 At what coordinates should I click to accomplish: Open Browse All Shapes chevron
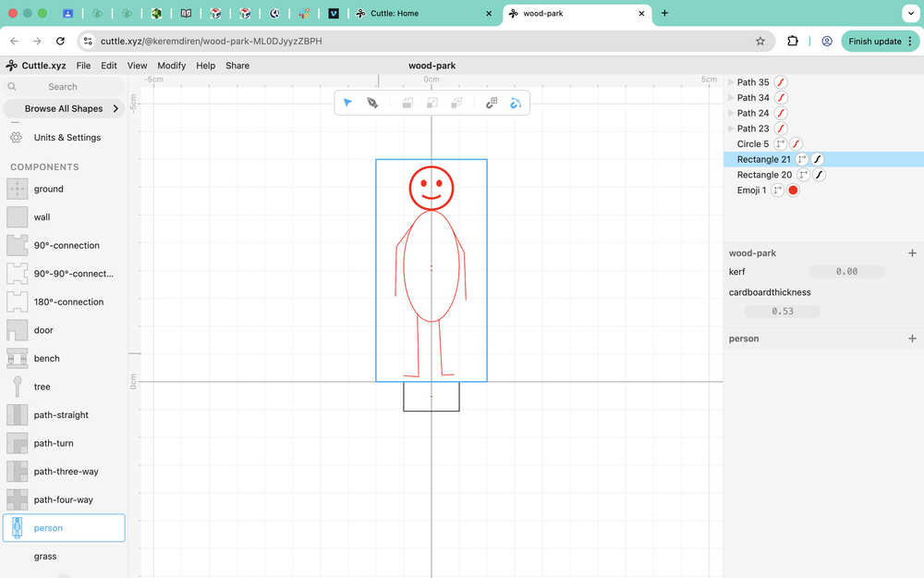(115, 108)
